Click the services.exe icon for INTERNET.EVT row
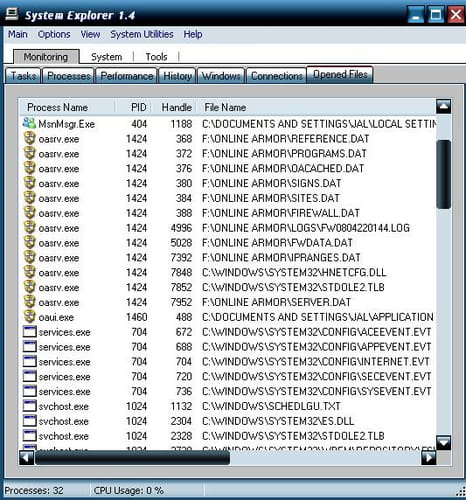The height and width of the screenshot is (500, 466). [29, 361]
